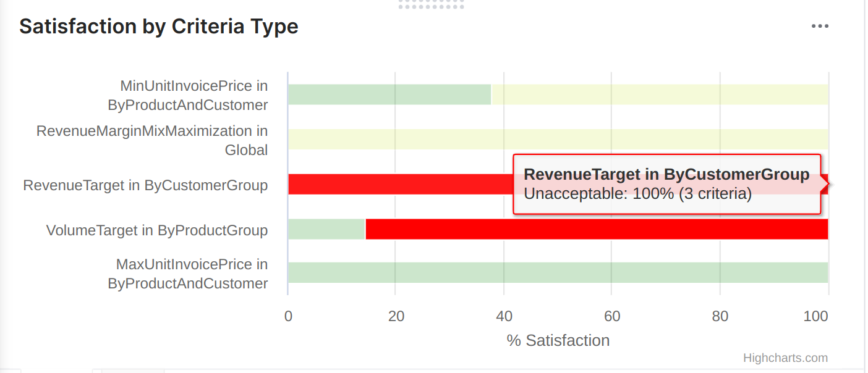Click the VolumeTarget in ByProductGroup axis label
This screenshot has height=373, width=868.
(157, 230)
